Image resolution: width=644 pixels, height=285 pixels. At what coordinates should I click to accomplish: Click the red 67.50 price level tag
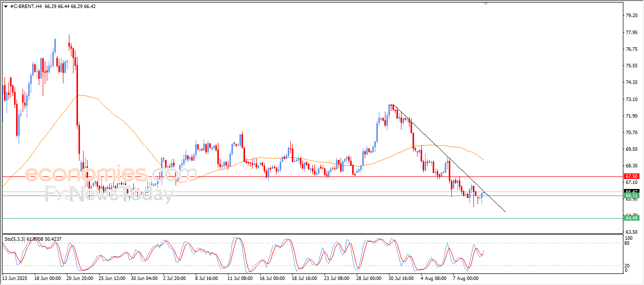[x=631, y=176]
